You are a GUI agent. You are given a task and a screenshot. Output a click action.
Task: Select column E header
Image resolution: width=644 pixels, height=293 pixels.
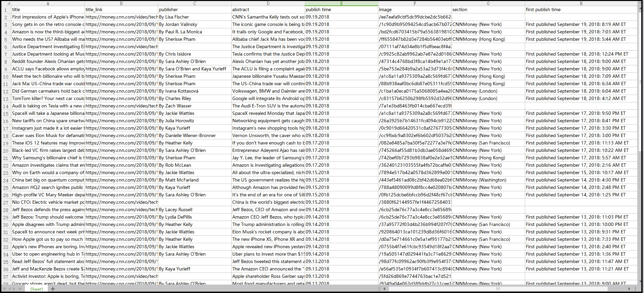[341, 3]
